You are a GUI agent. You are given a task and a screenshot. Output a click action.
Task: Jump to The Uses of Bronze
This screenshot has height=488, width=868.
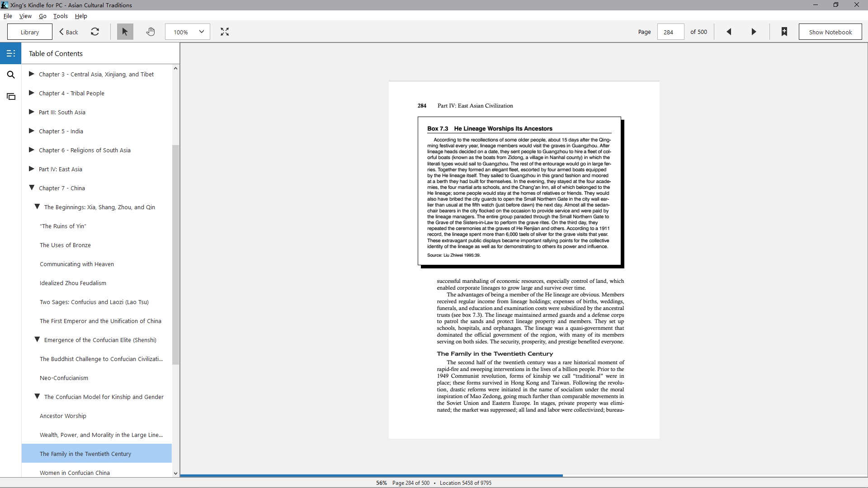[65, 245]
